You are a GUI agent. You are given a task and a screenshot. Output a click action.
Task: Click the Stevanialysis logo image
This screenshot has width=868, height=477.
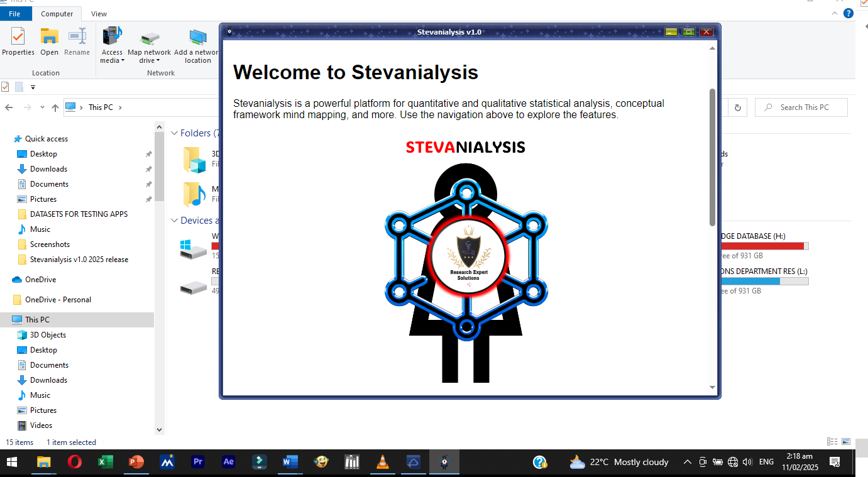click(466, 261)
